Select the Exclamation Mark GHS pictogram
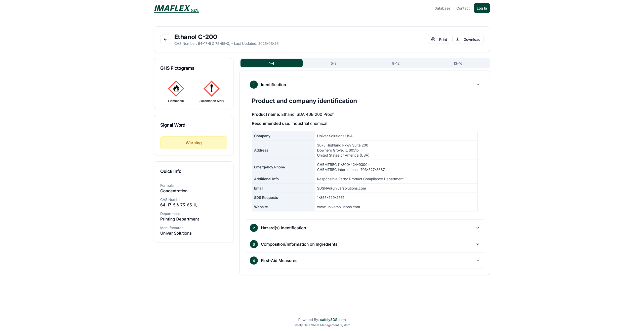Image resolution: width=644 pixels, height=331 pixels. click(x=211, y=89)
